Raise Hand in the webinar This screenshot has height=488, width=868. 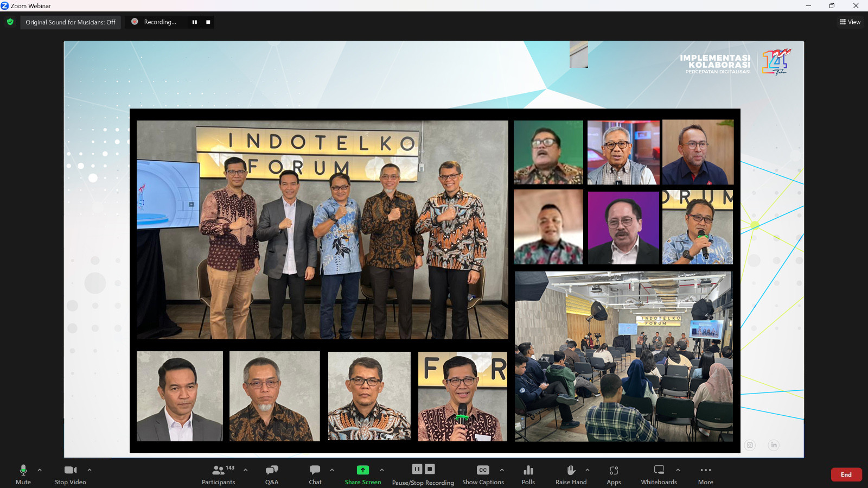571,474
